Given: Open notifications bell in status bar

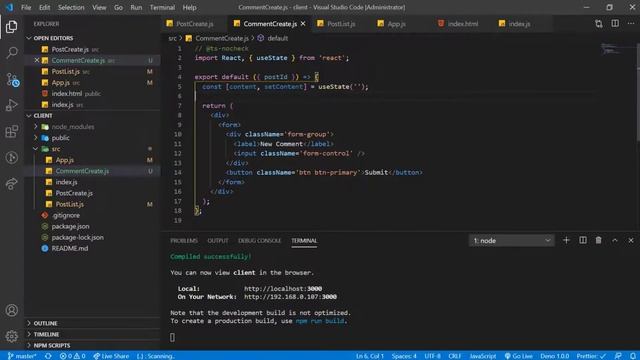Looking at the screenshot, I should [x=632, y=356].
